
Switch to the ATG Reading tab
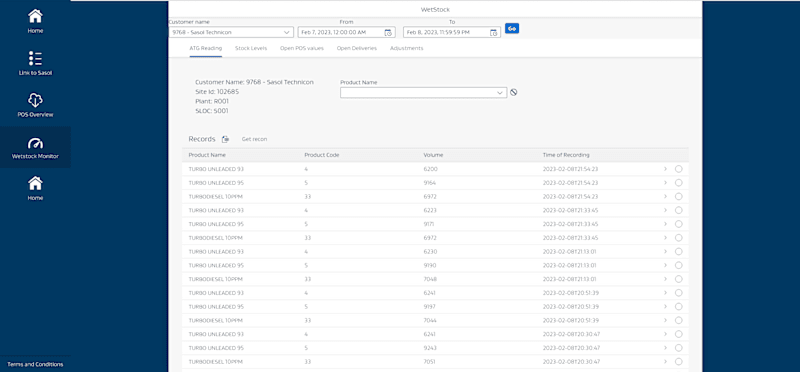pos(206,48)
